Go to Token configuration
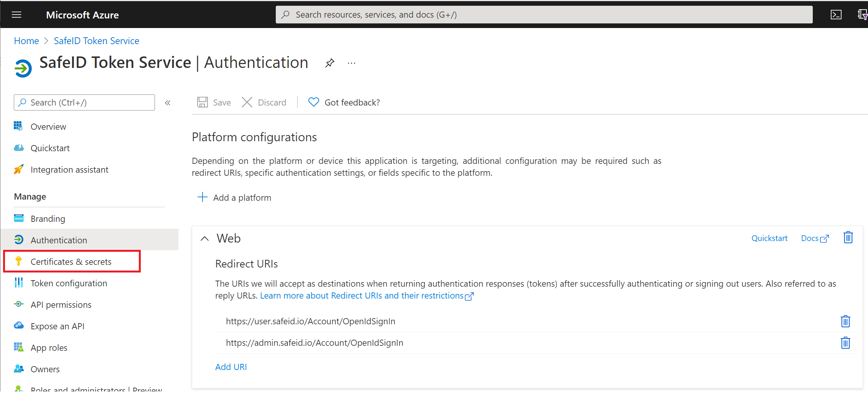The image size is (868, 393). pyautogui.click(x=69, y=283)
